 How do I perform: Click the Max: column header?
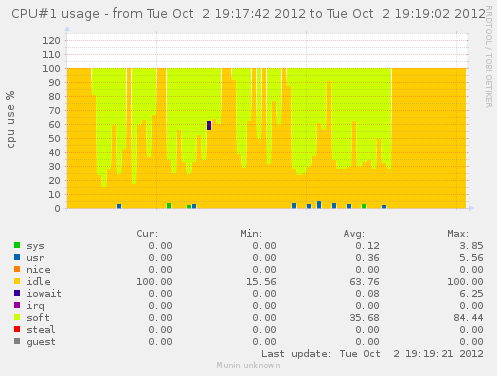point(458,234)
